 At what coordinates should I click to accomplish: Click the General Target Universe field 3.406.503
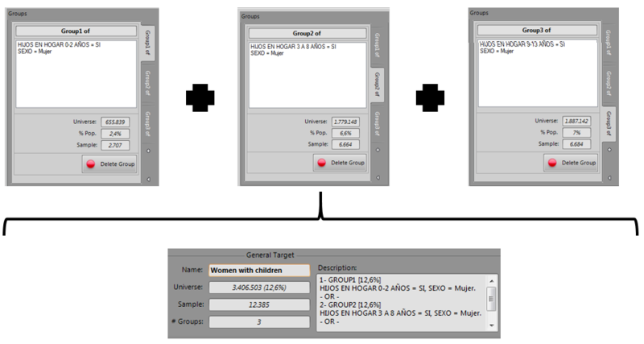pos(258,287)
